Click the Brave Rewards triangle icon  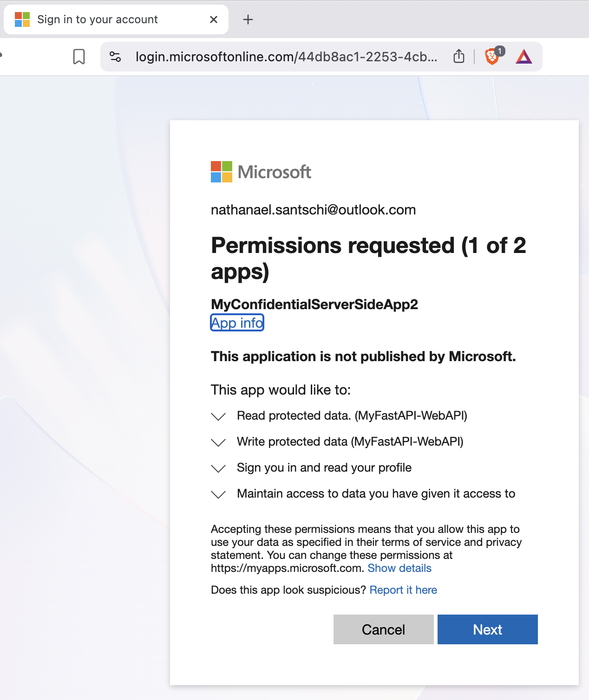tap(524, 57)
